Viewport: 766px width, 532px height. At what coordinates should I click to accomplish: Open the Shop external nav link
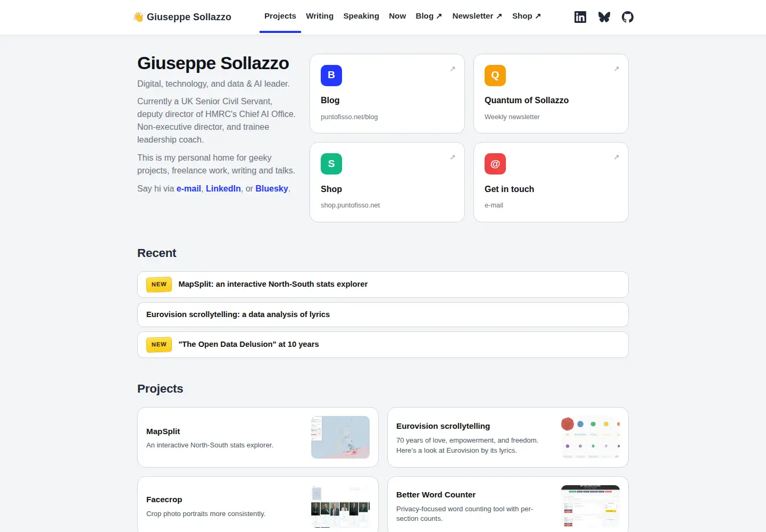coord(527,16)
